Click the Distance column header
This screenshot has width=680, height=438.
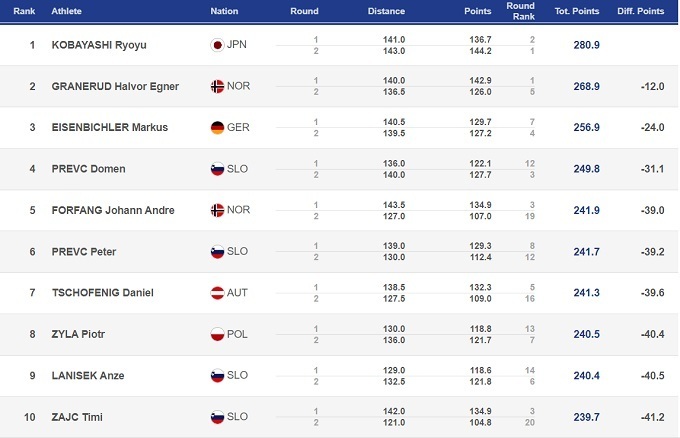click(385, 11)
